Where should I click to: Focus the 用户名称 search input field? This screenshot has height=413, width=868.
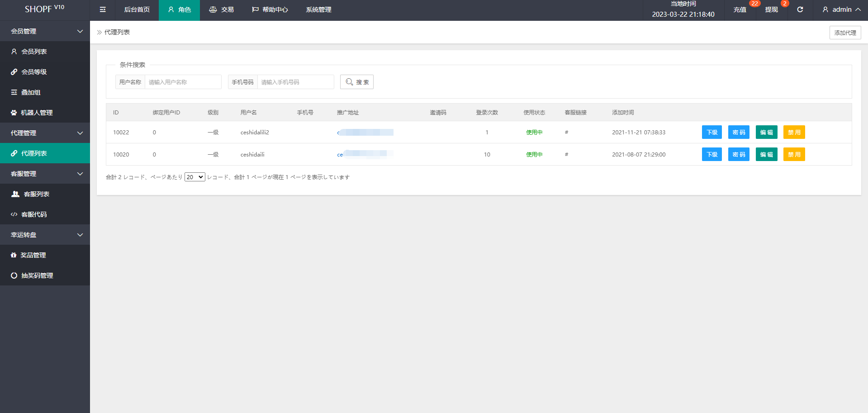point(183,82)
